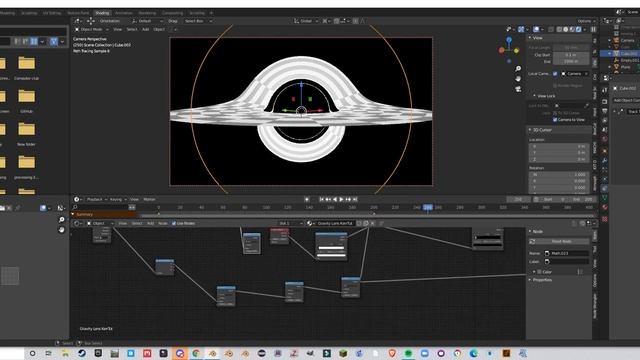
Task: Play the animation in reverse
Action: tap(335, 200)
